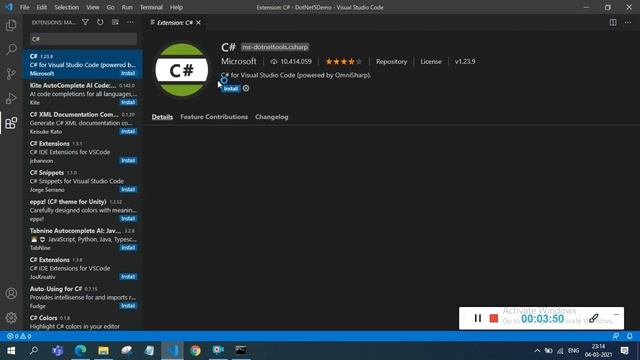Open the Source Control view
The width and height of the screenshot is (640, 360).
[11, 74]
